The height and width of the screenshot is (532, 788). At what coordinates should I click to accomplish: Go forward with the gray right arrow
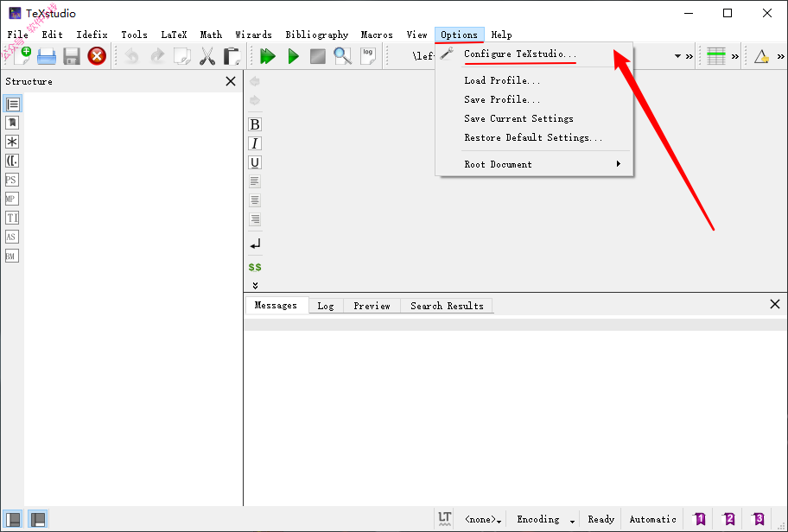tap(255, 100)
